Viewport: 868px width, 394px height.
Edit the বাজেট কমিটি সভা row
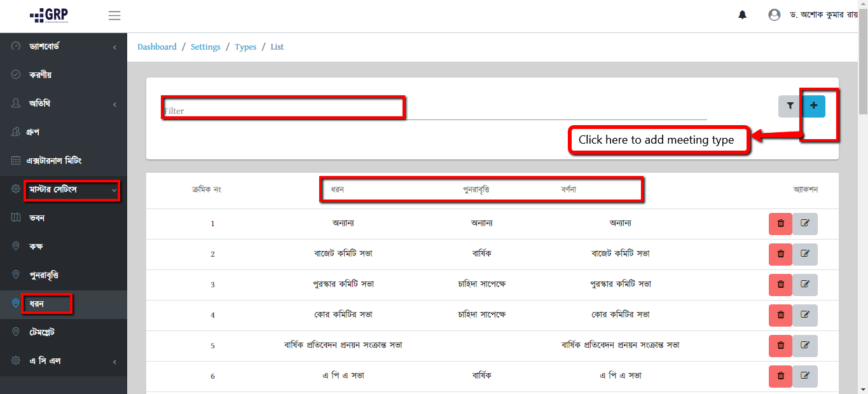805,254
